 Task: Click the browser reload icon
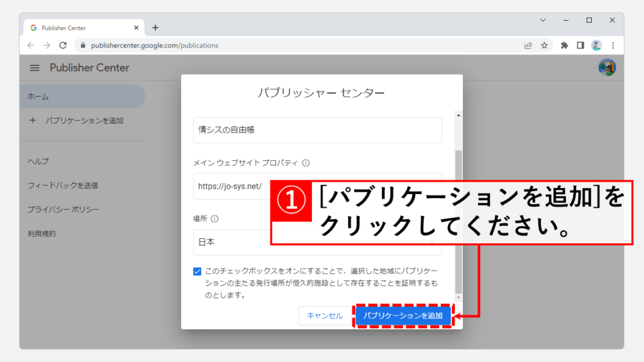(63, 45)
